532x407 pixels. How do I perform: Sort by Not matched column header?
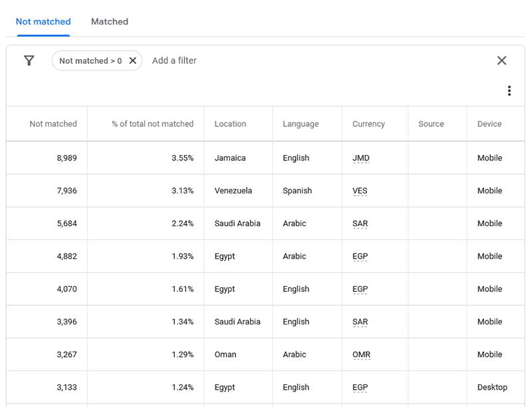[x=53, y=124]
